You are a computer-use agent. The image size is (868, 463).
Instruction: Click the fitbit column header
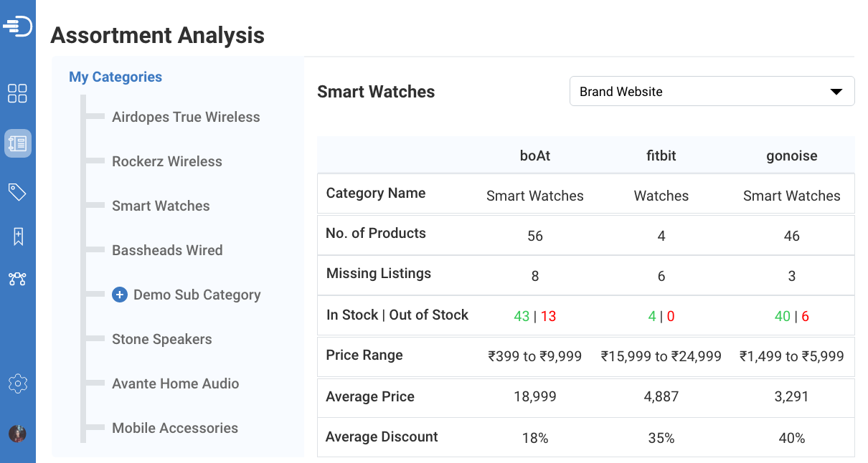coord(661,156)
